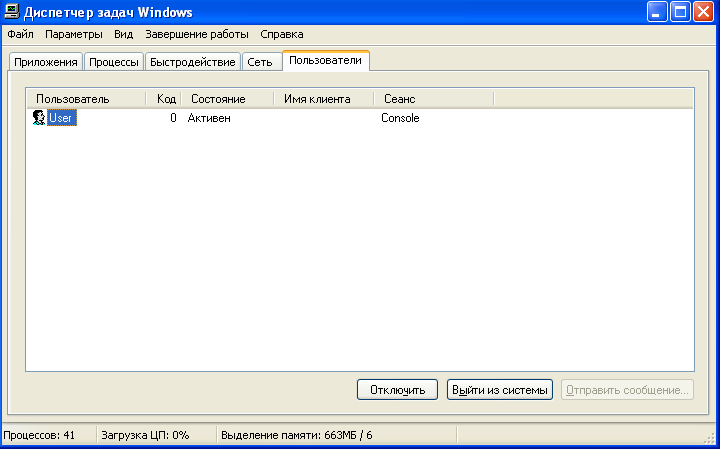The width and height of the screenshot is (721, 452).
Task: Sort by the Сеанс column header
Action: coord(434,99)
